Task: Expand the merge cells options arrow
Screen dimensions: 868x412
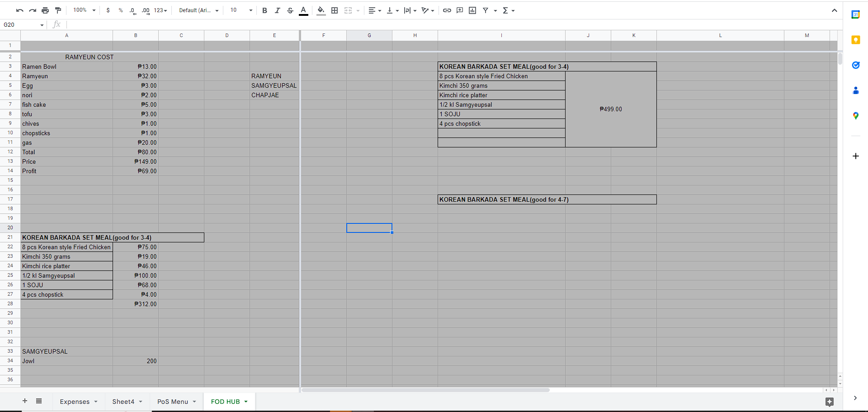Action: tap(358, 10)
